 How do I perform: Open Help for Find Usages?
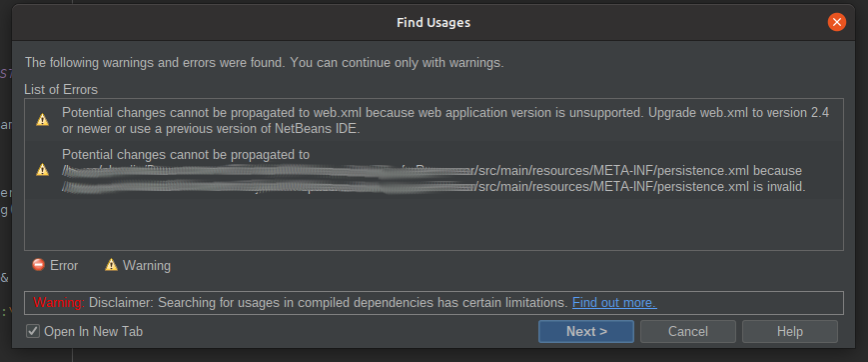click(790, 332)
